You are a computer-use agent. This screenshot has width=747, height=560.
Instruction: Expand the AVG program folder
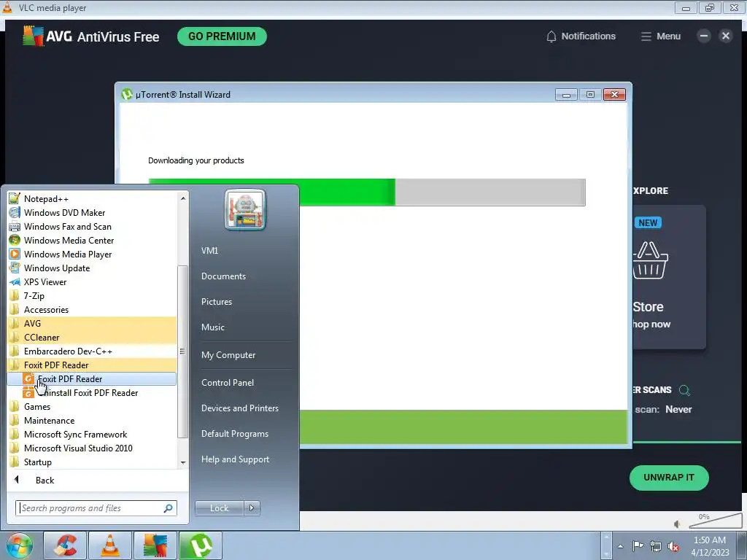click(91, 323)
